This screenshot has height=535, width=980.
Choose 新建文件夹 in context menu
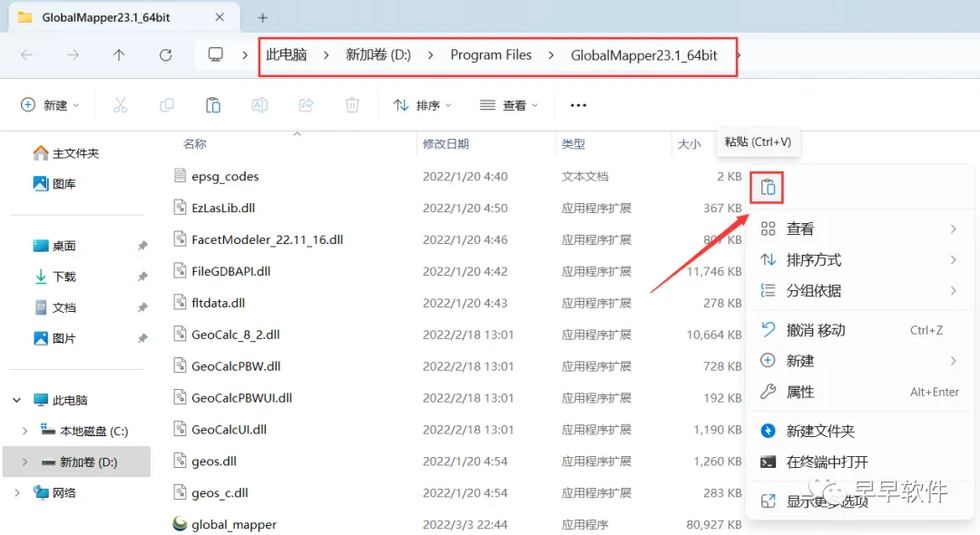click(859, 431)
